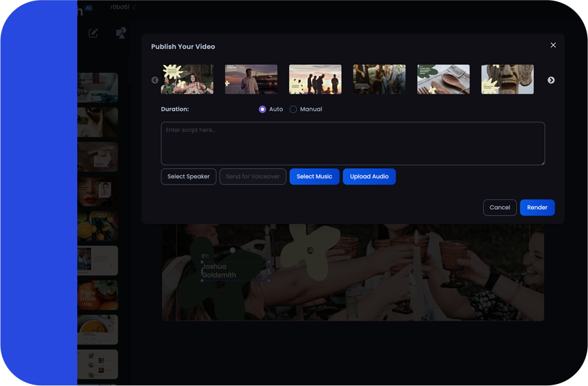
Task: Click the Render button
Action: click(x=537, y=208)
